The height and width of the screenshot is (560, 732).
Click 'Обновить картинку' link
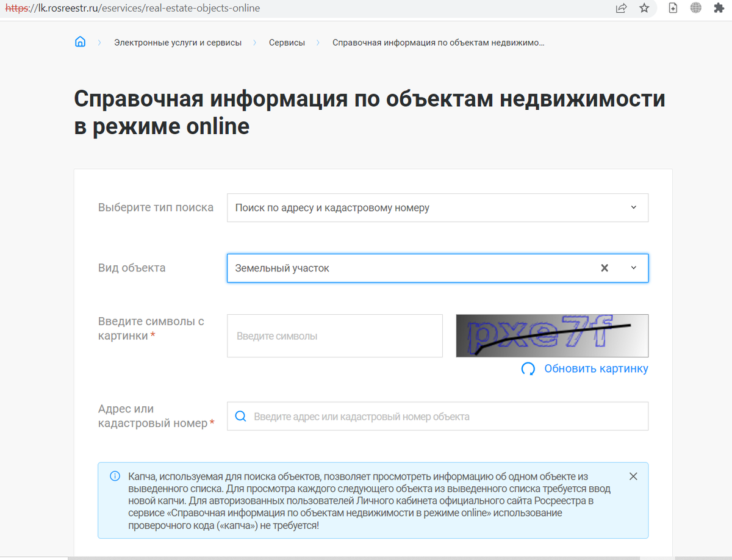(596, 368)
